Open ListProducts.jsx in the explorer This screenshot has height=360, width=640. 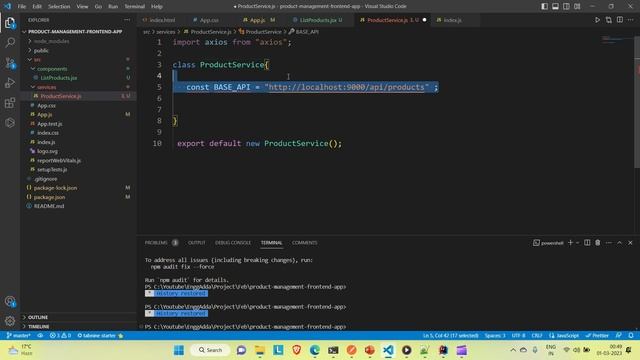coord(78,78)
